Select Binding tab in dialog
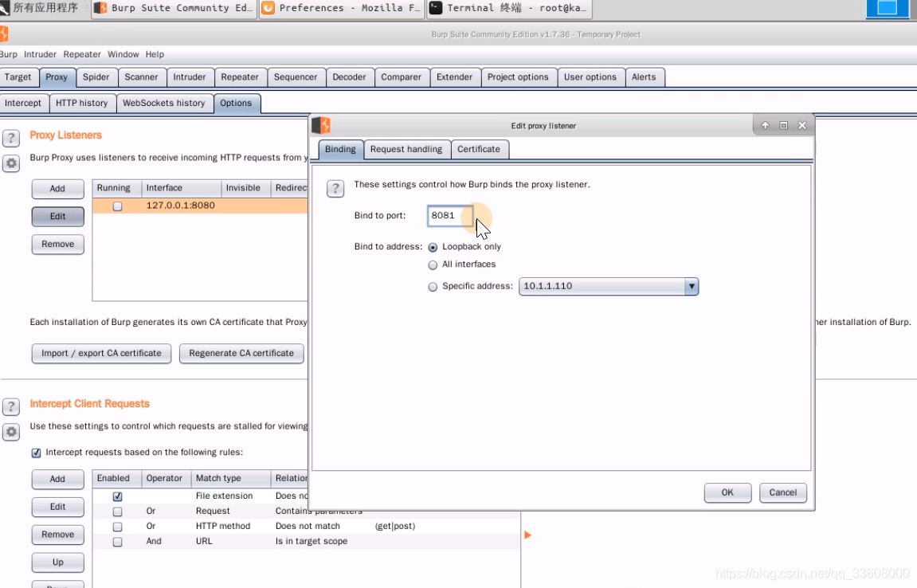917x588 pixels. pos(340,149)
